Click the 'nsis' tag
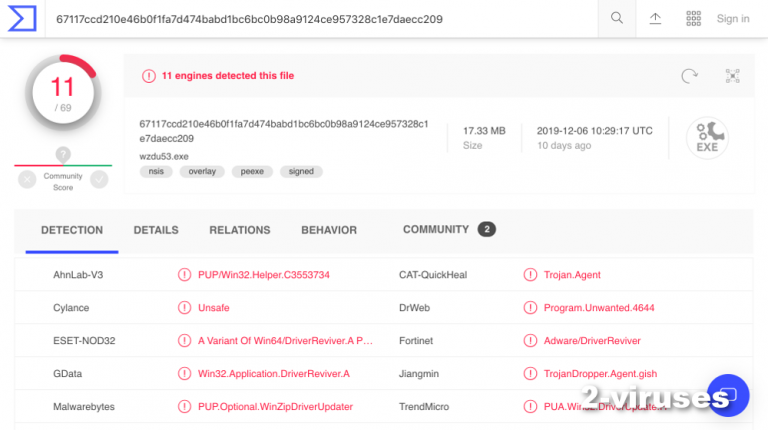 click(156, 171)
